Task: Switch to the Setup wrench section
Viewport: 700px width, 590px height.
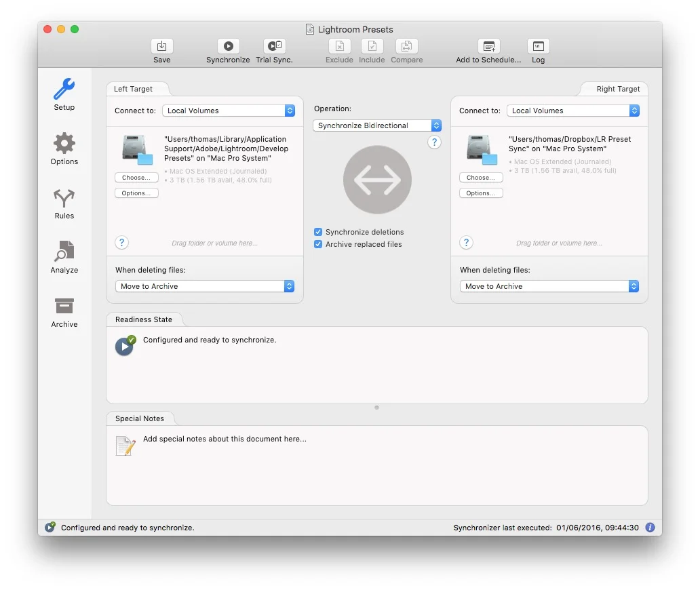Action: 64,94
